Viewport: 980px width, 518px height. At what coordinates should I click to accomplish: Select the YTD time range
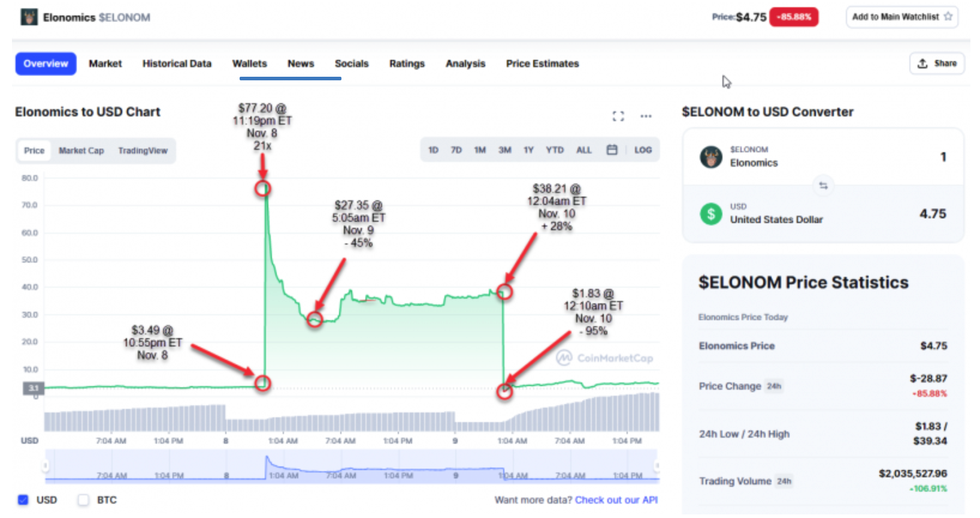[555, 150]
